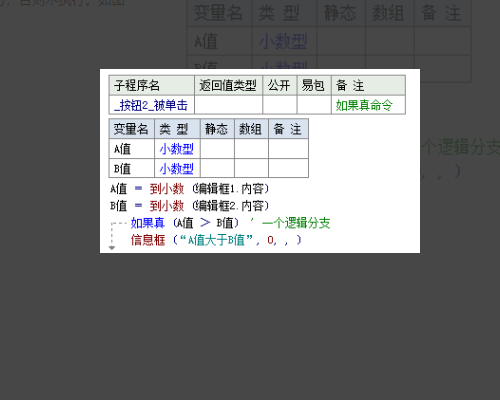
Task: Click '备 注' header in variable table popup
Action: pyautogui.click(x=288, y=129)
